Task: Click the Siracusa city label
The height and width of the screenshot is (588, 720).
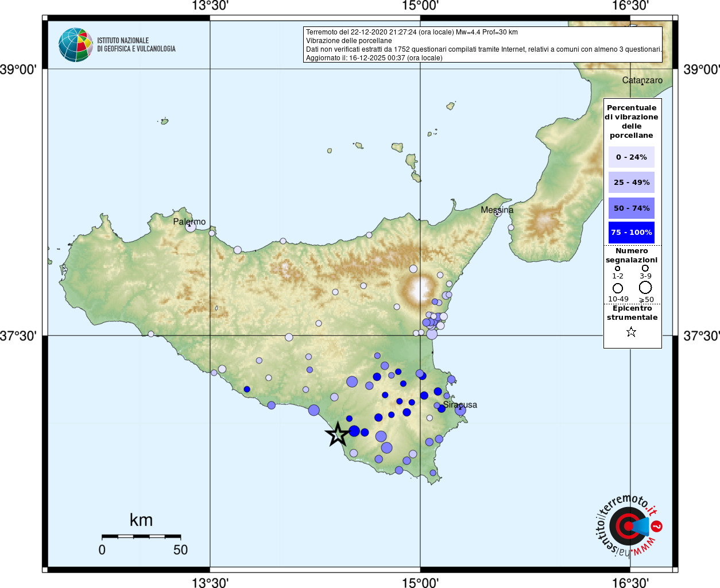Action: click(x=460, y=405)
